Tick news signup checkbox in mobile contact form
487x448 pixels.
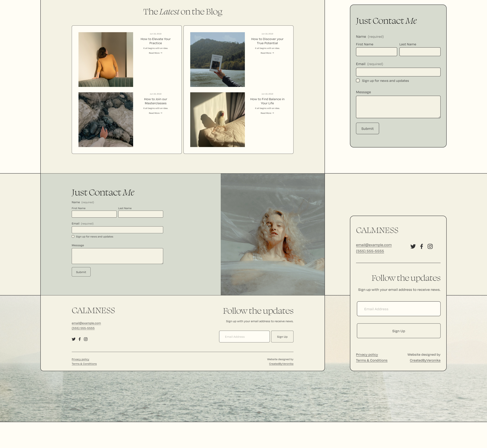click(358, 81)
